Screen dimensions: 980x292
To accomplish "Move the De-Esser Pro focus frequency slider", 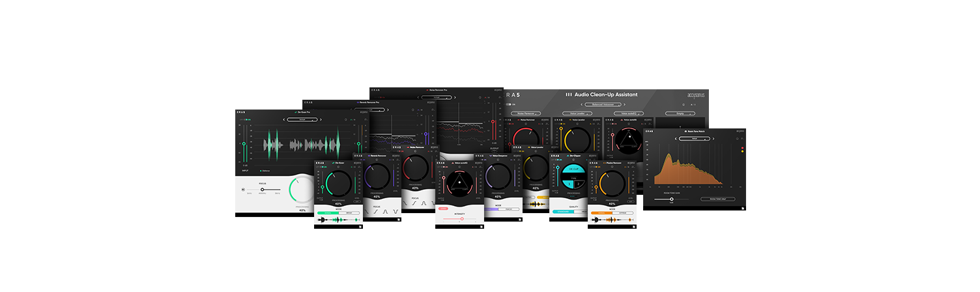I will (263, 190).
